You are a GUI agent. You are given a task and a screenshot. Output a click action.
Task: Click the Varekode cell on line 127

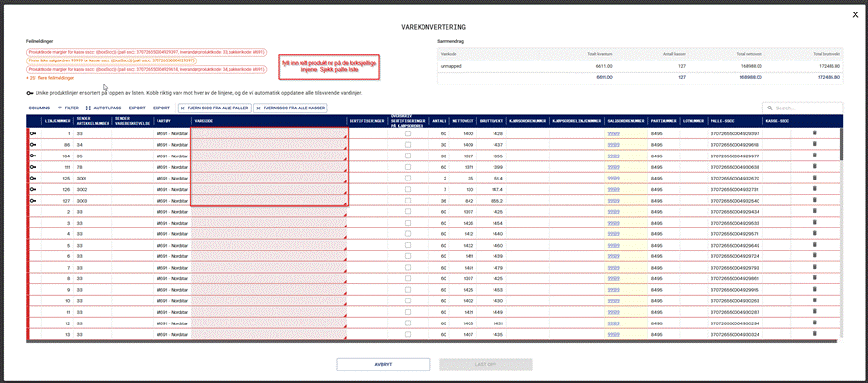pos(269,201)
